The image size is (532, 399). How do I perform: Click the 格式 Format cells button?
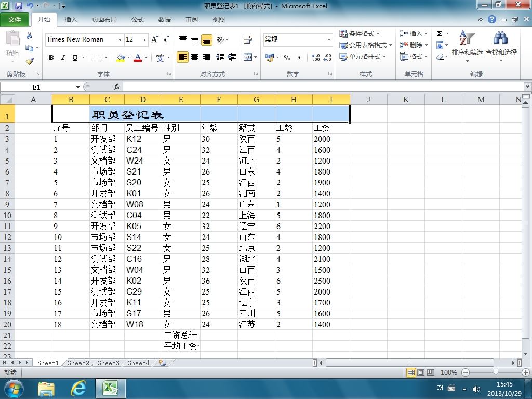pos(414,57)
